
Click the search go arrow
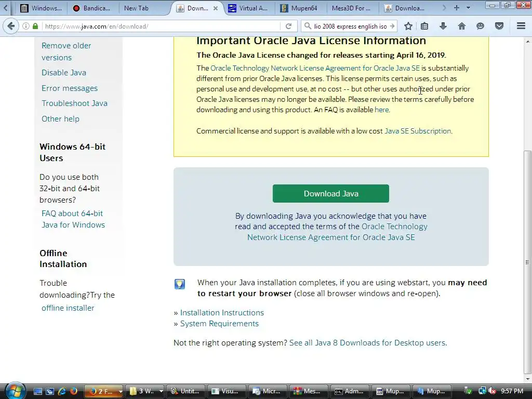click(392, 26)
